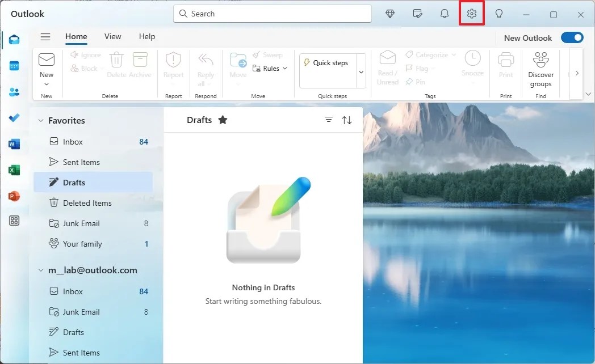Open Outlook Settings via the gear icon
The height and width of the screenshot is (364, 595).
pyautogui.click(x=472, y=14)
